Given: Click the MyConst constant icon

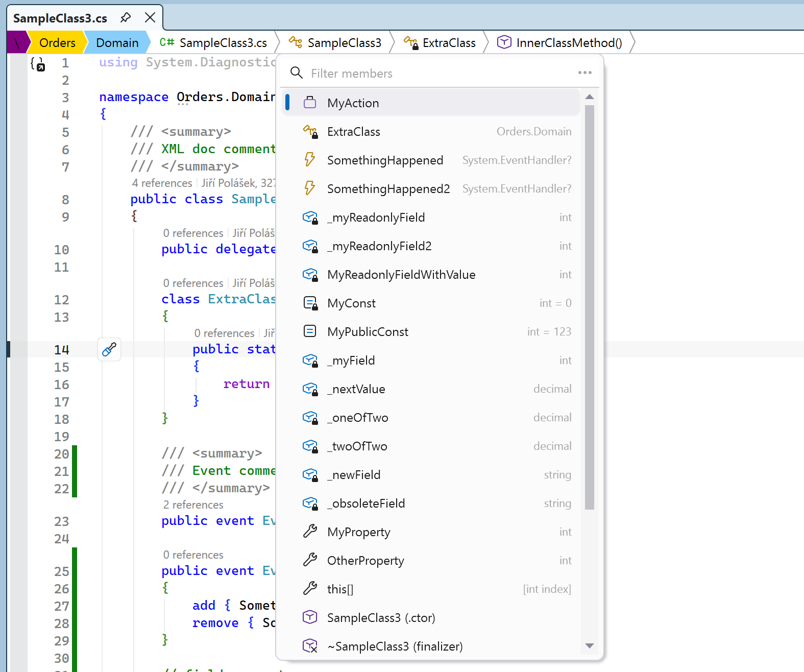Looking at the screenshot, I should (x=310, y=303).
